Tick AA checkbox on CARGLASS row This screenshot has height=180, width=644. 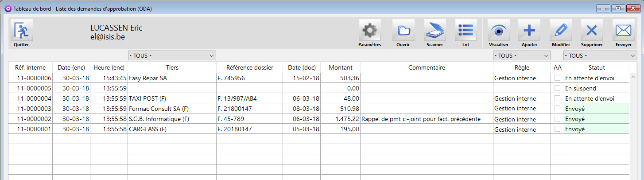557,129
